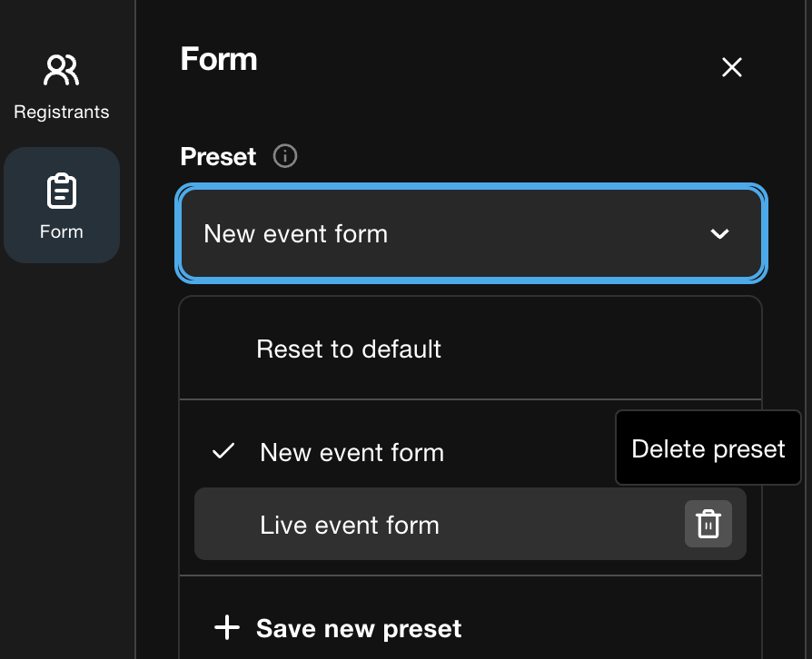
Task: Close the Form panel with the X
Action: point(732,67)
